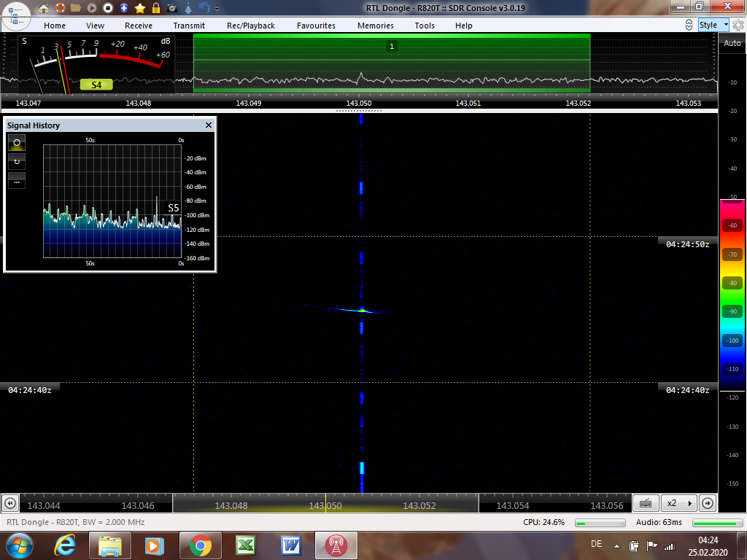The height and width of the screenshot is (560, 747).
Task: Click the padlock lock icon
Action: (156, 7)
